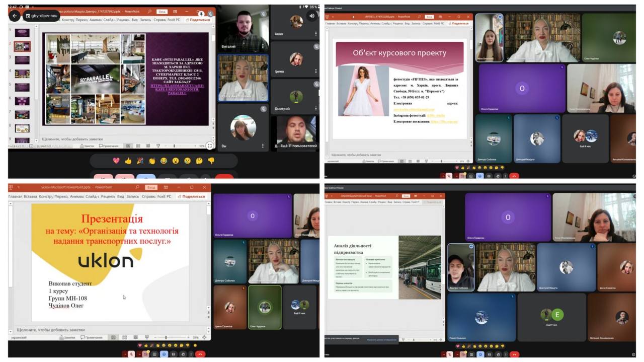Raise hand in the FIFTIES meeting toolbar

point(498,176)
